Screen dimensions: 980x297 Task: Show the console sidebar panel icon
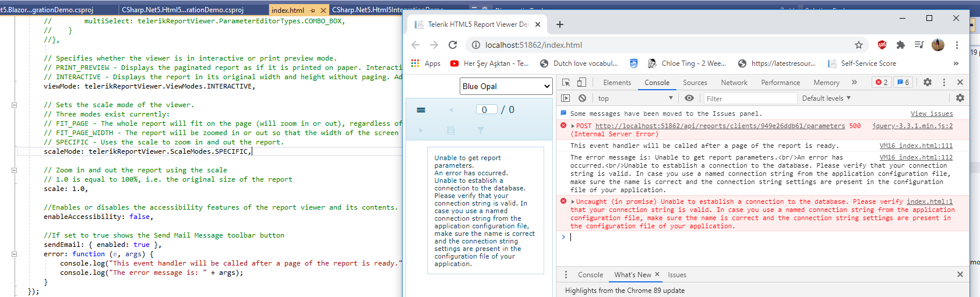(x=565, y=98)
